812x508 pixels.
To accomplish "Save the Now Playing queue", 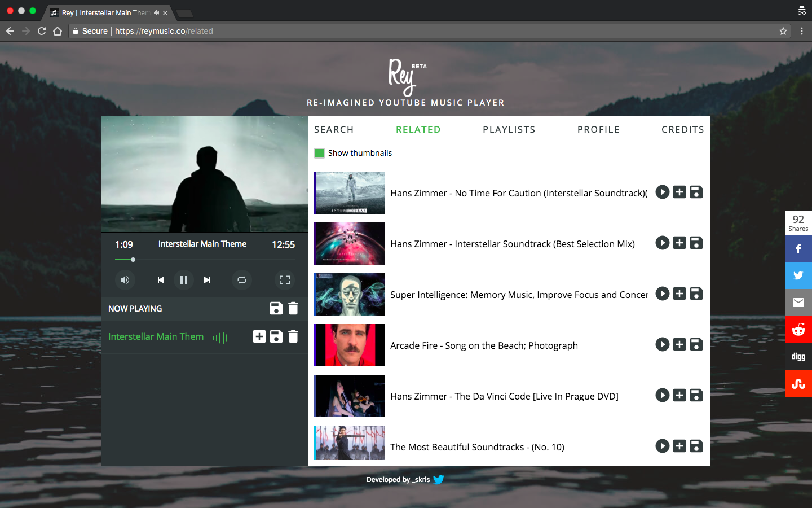I will coord(276,308).
